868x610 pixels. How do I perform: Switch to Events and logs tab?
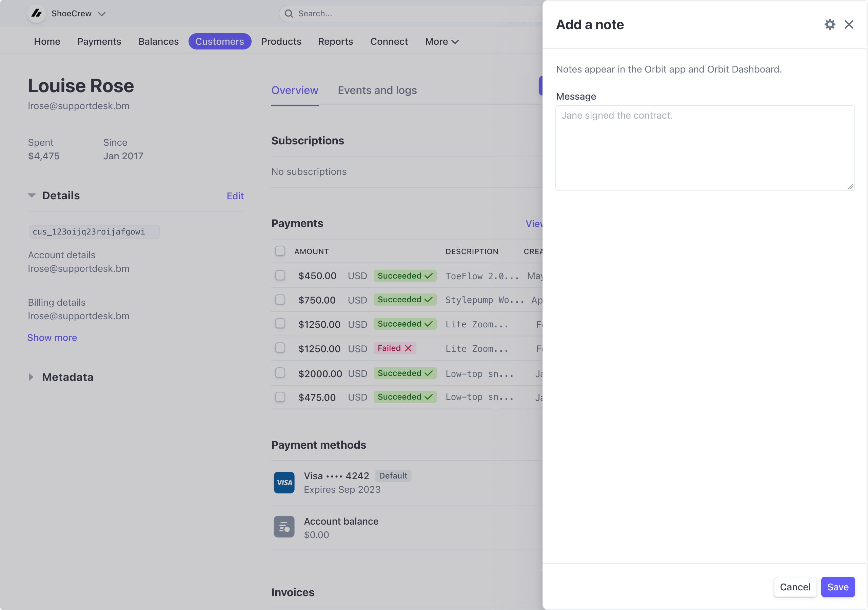pyautogui.click(x=377, y=90)
